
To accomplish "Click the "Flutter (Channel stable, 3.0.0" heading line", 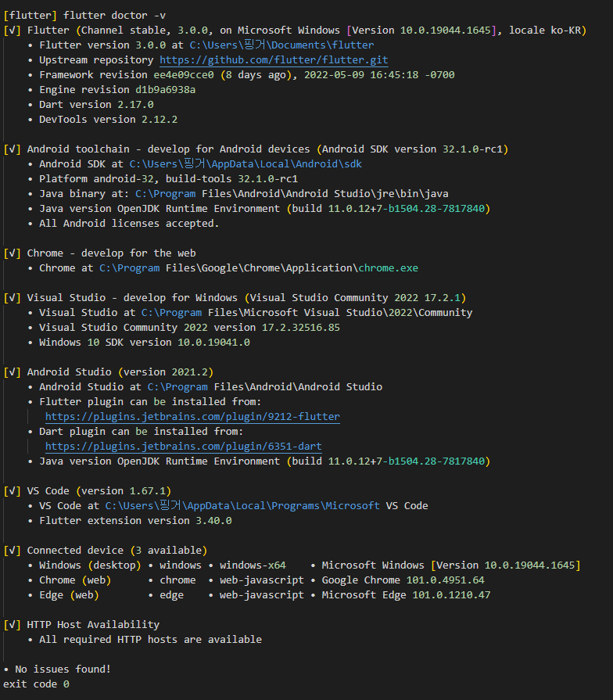I will (x=295, y=30).
